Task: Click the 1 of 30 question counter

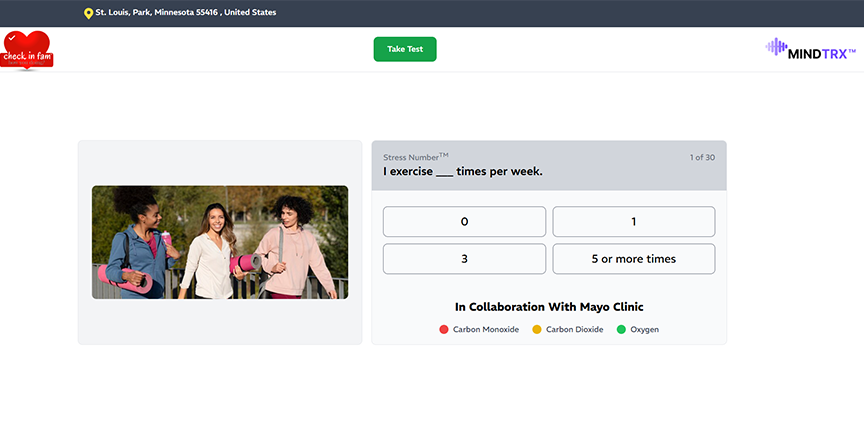Action: point(702,158)
